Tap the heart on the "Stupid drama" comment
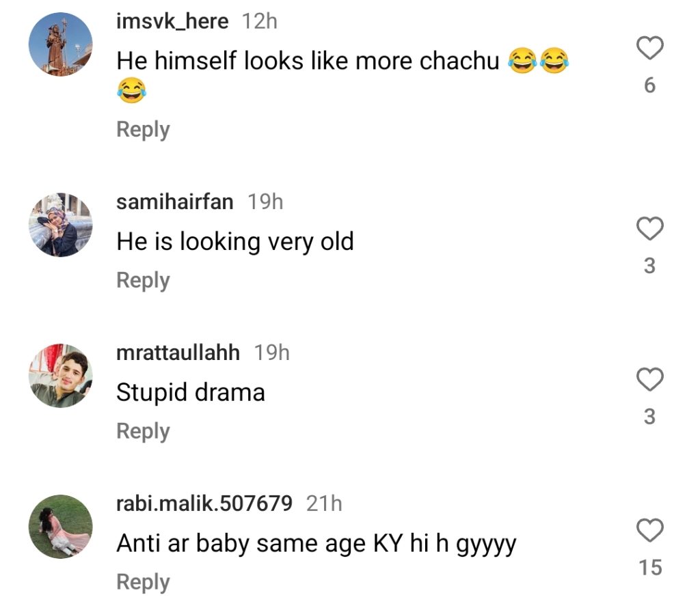 [650, 381]
